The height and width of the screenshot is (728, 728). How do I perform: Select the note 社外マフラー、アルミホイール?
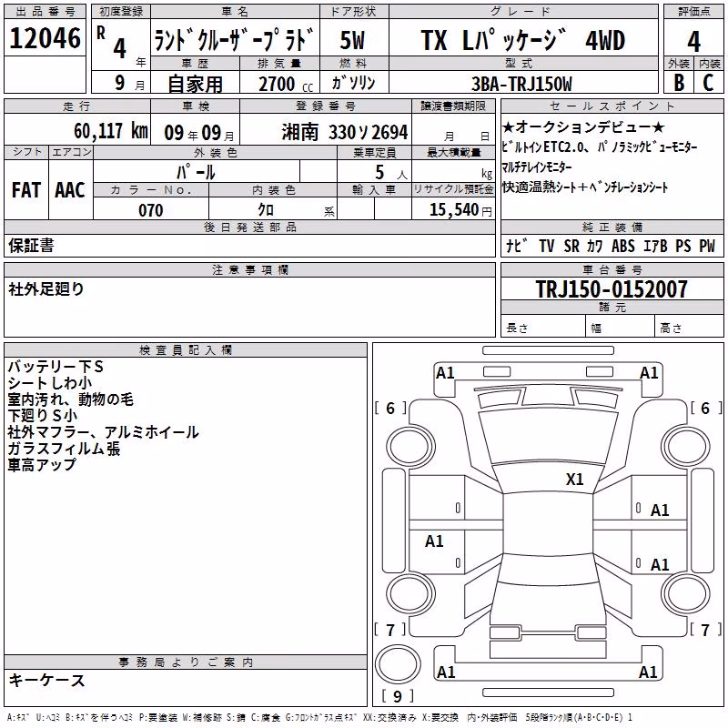[x=103, y=432]
